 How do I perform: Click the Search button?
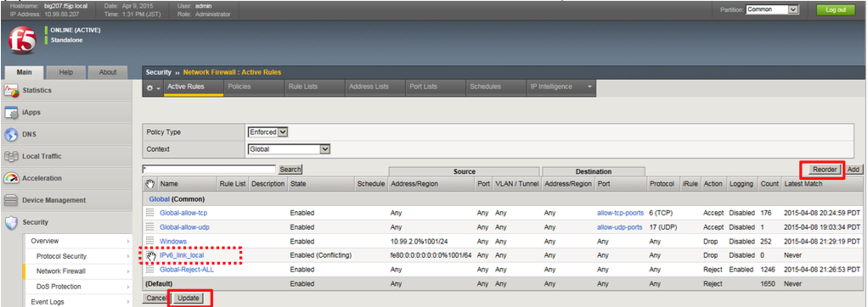coord(290,170)
